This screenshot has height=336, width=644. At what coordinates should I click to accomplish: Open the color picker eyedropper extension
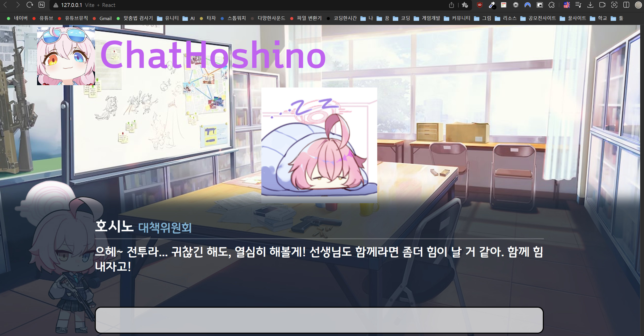coord(492,5)
